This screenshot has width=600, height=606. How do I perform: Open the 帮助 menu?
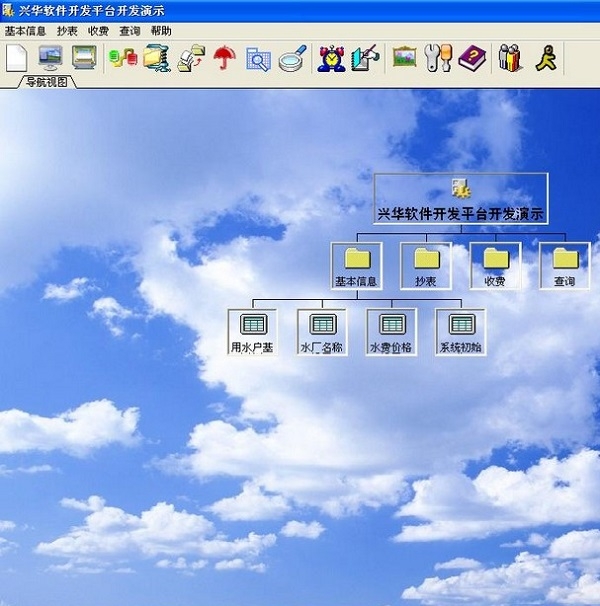161,31
